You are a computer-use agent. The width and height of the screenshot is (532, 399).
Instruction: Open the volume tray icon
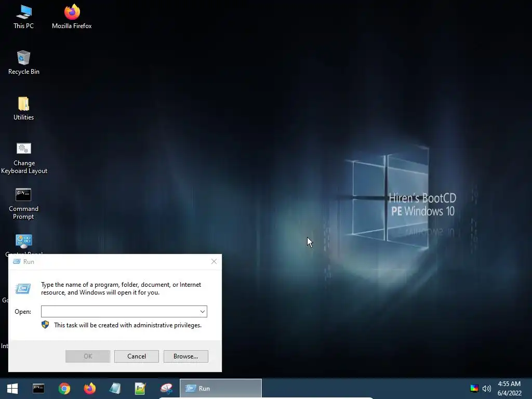click(486, 389)
